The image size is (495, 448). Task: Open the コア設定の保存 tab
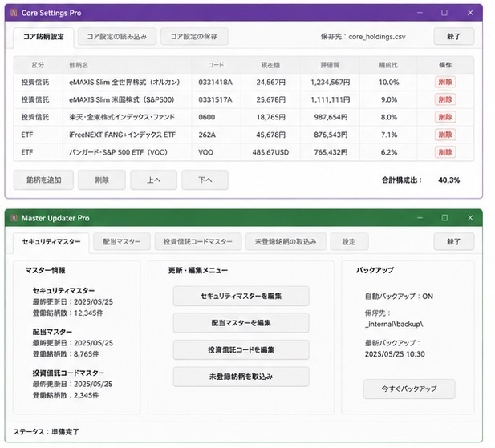coord(194,37)
